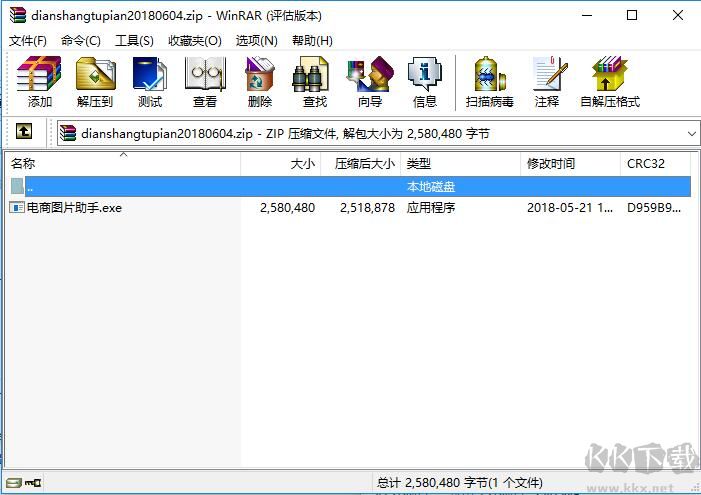Click the 总计 2,580,480 字节 status text
Screen dimensions: 701x495
pos(460,482)
